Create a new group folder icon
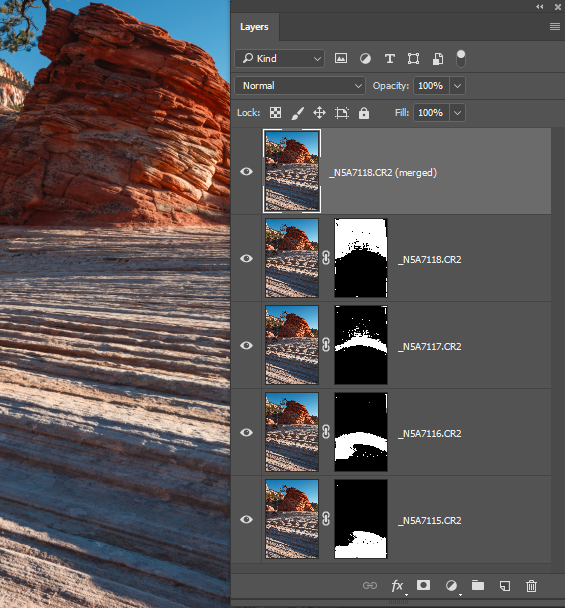The width and height of the screenshot is (565, 608). tap(478, 585)
